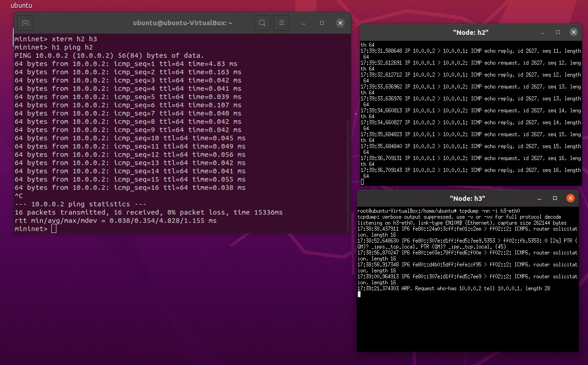Click the "mininet> xterm h2 h3" command line

pyautogui.click(x=56, y=39)
